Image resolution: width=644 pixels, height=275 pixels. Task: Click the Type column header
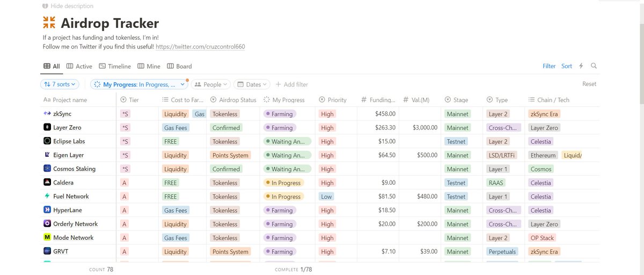[504, 100]
